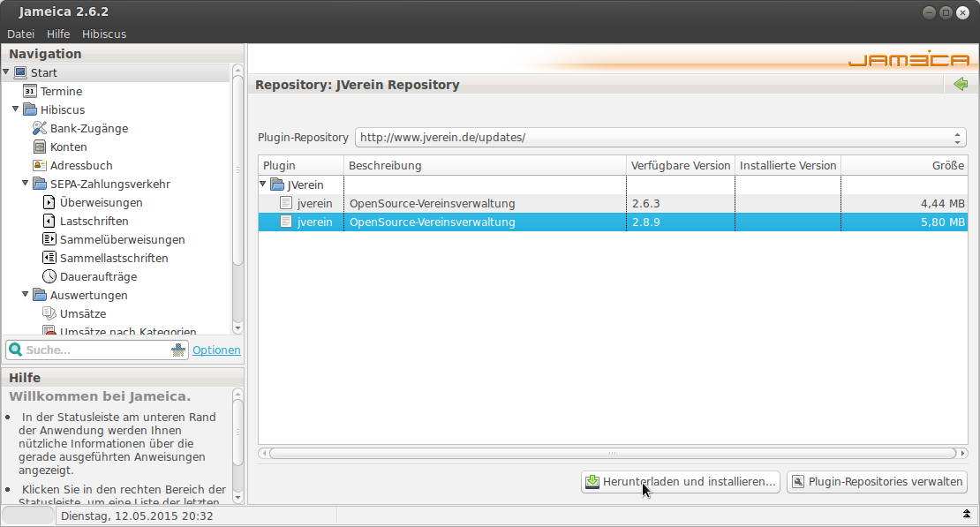The height and width of the screenshot is (527, 980).
Task: Sort by Plugin column header
Action: tap(301, 166)
